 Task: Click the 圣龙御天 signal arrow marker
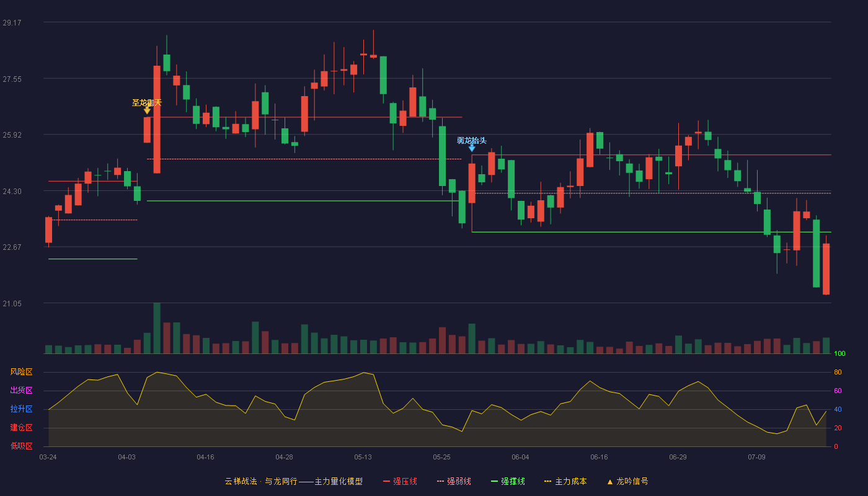(x=147, y=110)
